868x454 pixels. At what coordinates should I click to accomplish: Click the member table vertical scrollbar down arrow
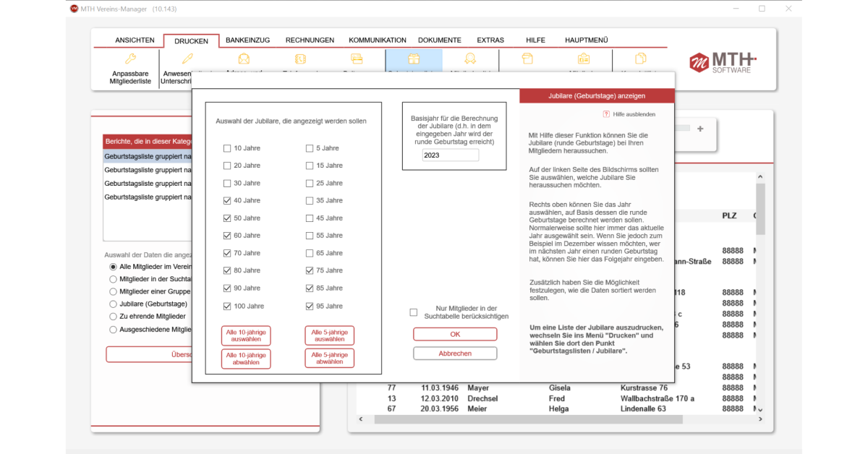pos(760,410)
